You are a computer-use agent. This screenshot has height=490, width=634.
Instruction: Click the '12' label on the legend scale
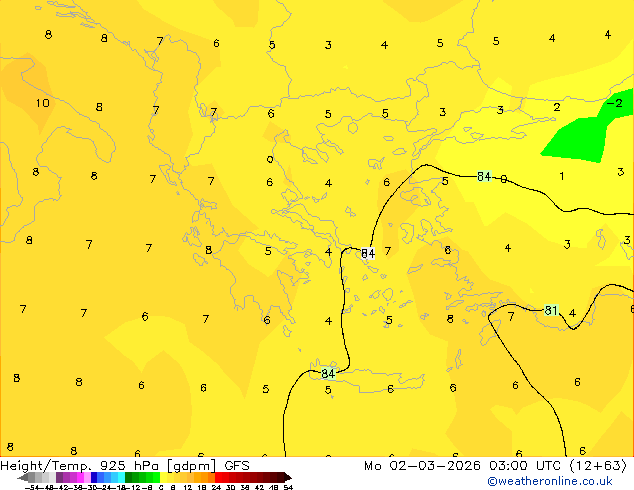click(187, 487)
